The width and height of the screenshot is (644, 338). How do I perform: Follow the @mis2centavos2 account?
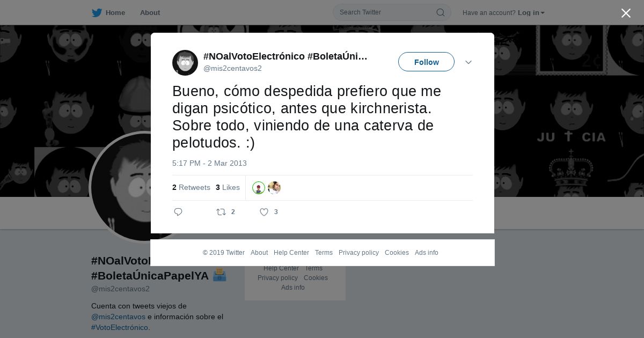tap(426, 62)
